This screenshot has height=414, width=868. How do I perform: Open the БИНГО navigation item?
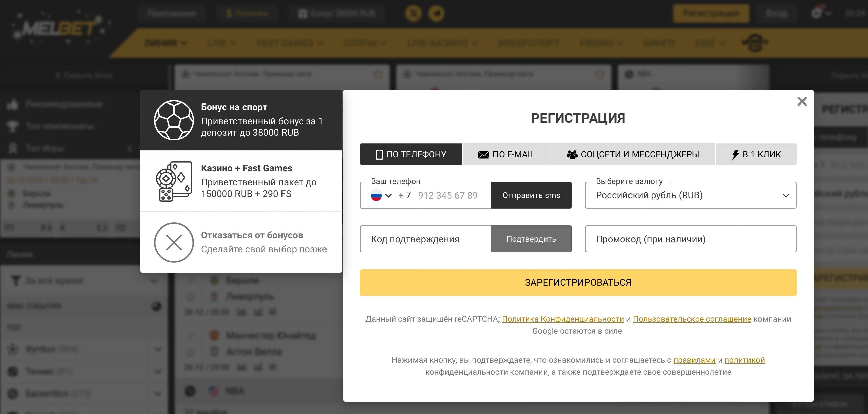(x=659, y=43)
